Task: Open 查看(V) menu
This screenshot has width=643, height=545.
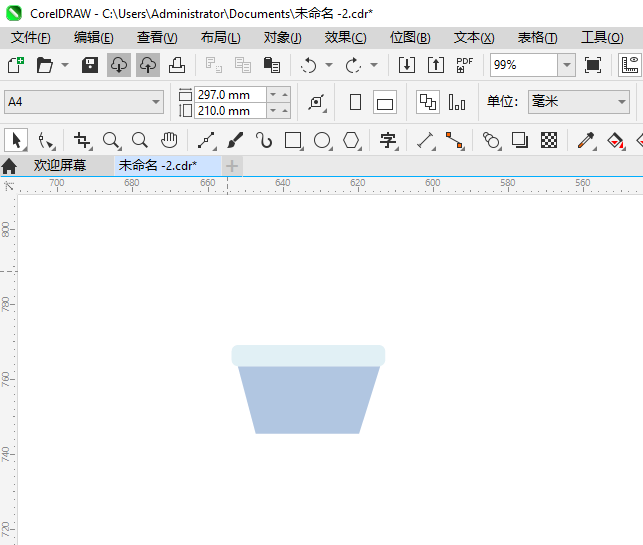Action: [x=157, y=38]
